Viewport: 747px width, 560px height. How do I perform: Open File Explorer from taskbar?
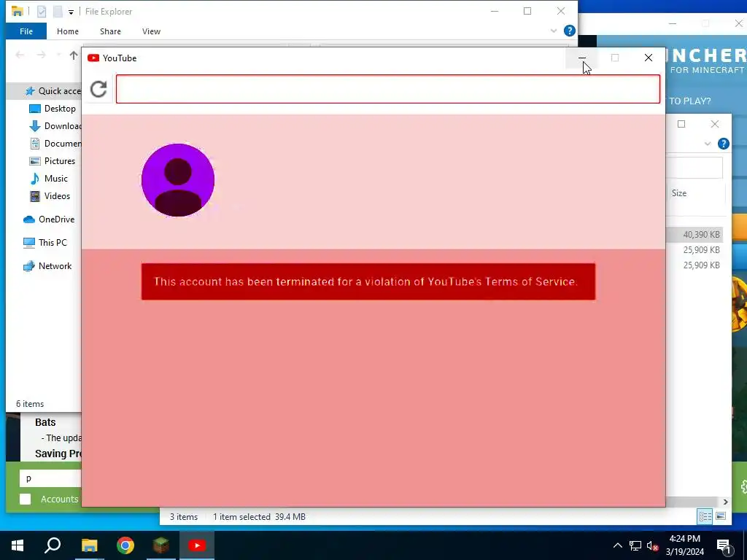click(x=89, y=545)
